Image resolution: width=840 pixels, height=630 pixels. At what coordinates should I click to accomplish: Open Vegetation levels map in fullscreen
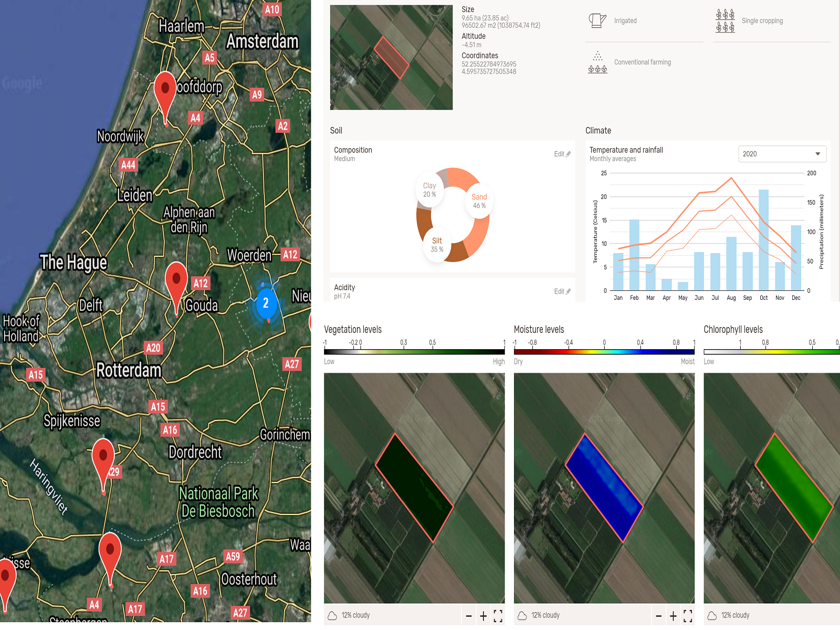498,616
